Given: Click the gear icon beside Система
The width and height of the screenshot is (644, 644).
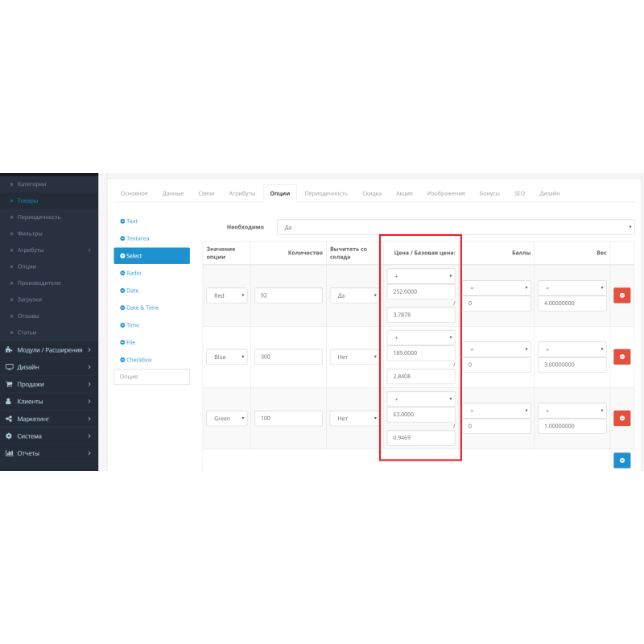Looking at the screenshot, I should coord(9,436).
